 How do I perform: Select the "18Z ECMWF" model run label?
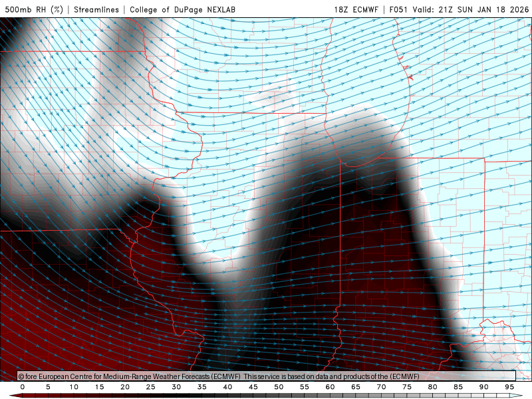point(356,9)
